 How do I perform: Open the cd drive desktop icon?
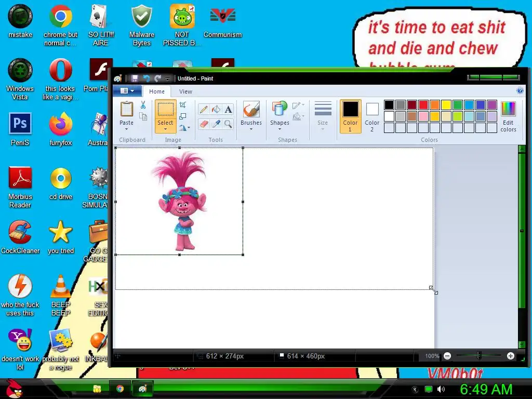[x=61, y=183]
